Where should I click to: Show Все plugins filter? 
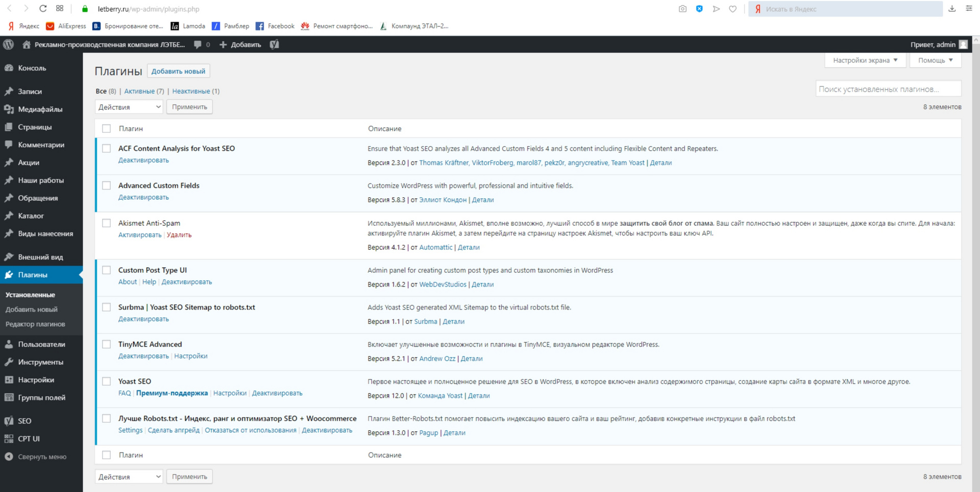[101, 91]
